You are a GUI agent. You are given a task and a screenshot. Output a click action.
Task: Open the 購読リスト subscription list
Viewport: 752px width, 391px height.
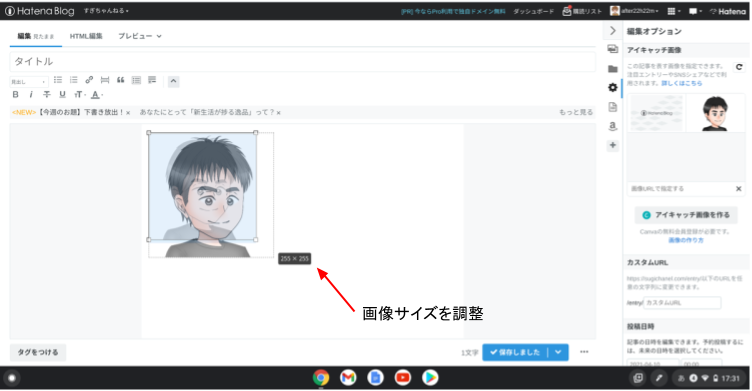(x=582, y=12)
